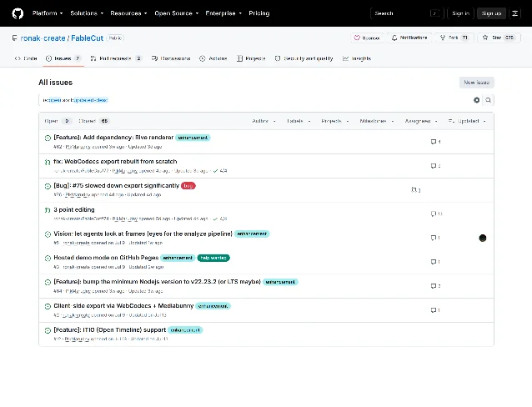Open issue #75 slowed down export significantly

click(x=117, y=186)
